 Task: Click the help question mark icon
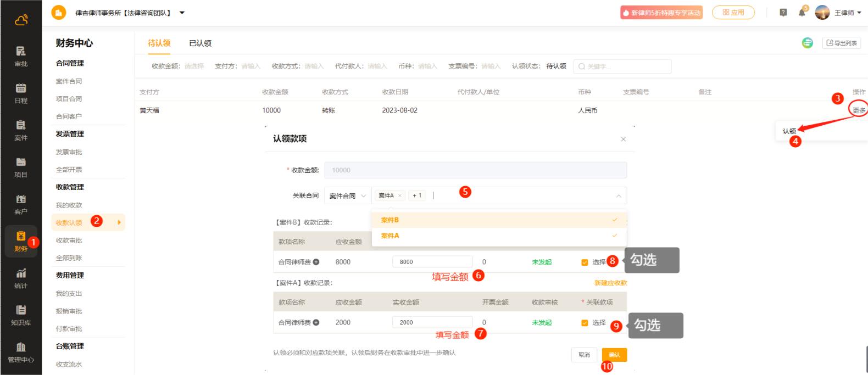[783, 13]
